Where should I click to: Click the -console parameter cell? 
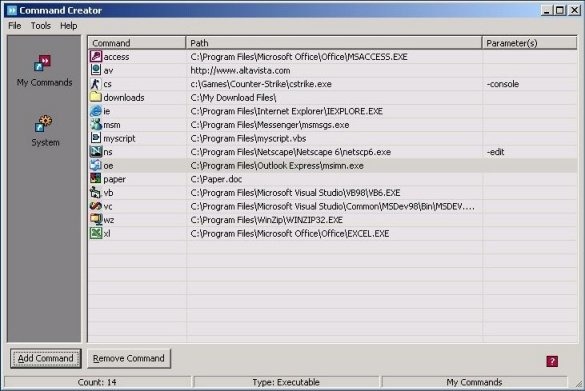point(503,84)
